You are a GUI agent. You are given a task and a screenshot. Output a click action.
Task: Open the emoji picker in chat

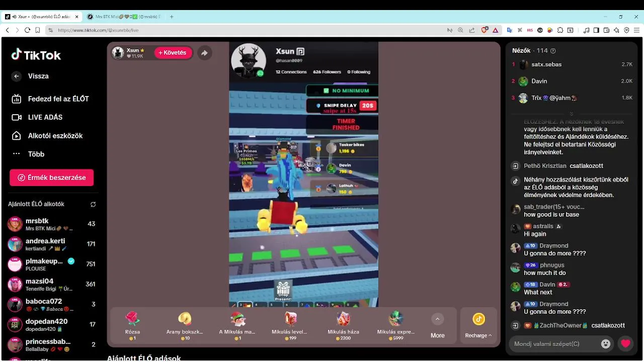coord(606,344)
